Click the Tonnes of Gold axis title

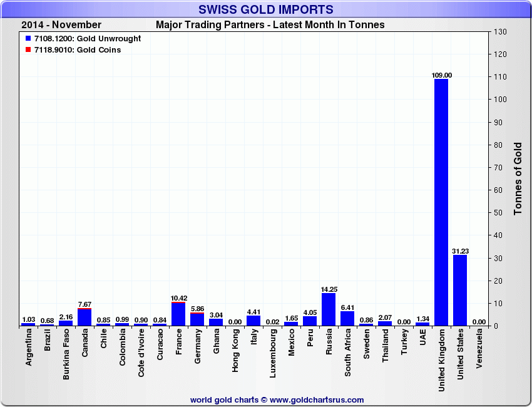point(518,178)
